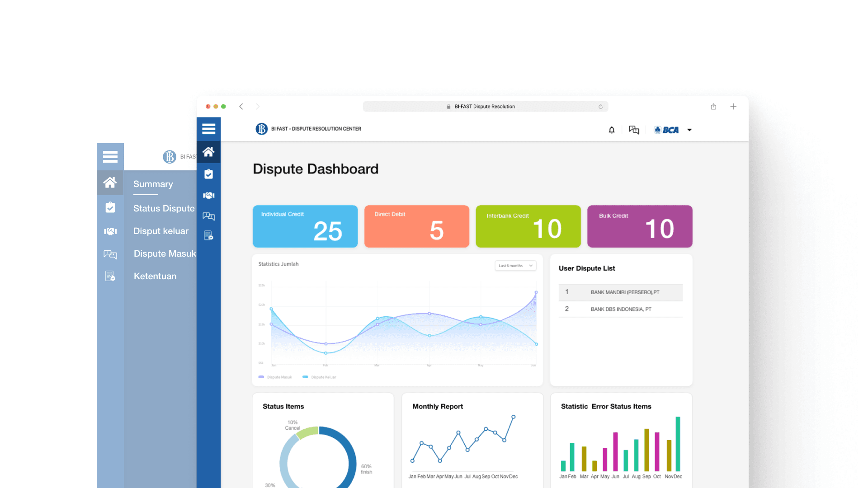
Task: Click the Status Items heading
Action: pos(283,407)
